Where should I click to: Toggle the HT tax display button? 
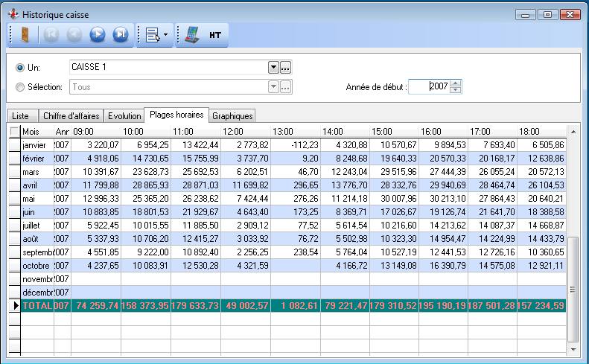(214, 34)
